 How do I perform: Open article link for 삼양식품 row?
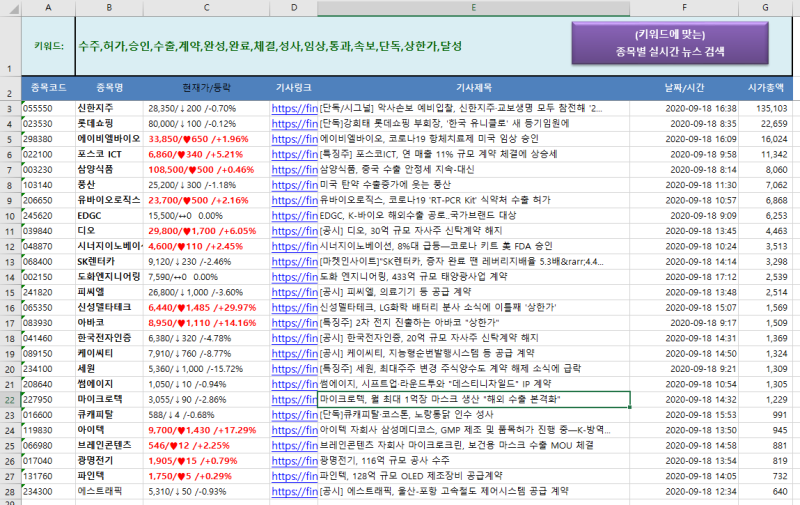point(294,169)
